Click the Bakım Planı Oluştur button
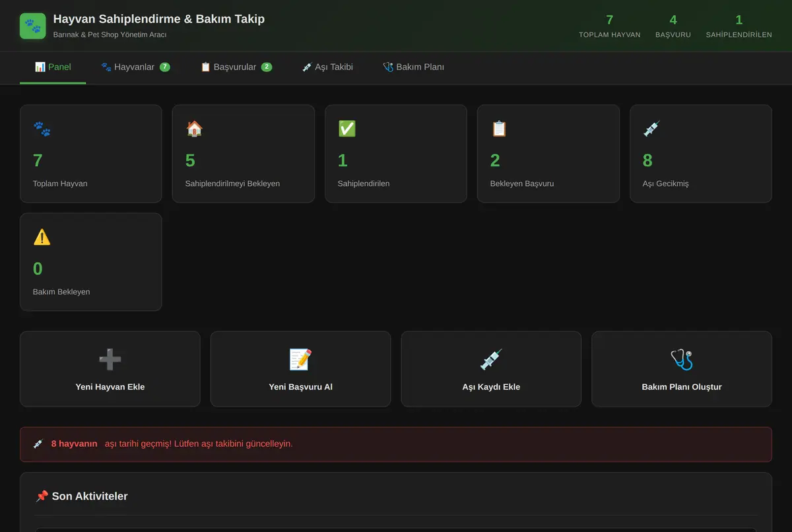Image resolution: width=792 pixels, height=532 pixels. click(682, 369)
